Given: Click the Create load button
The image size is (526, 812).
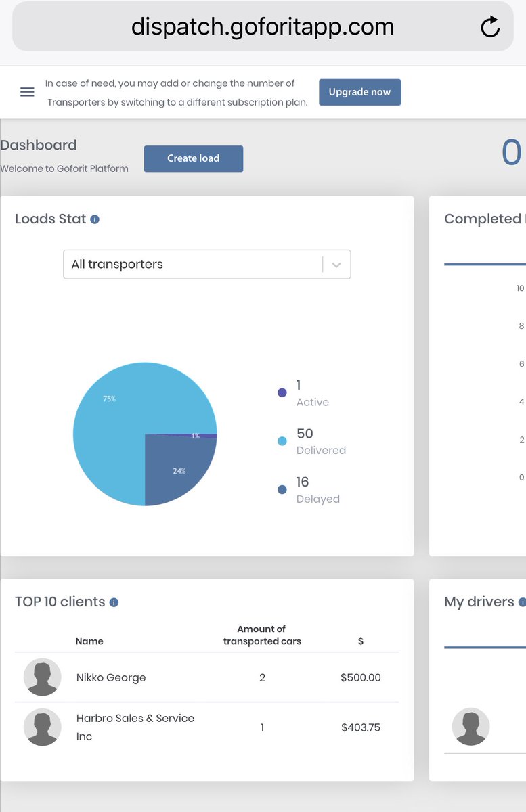Looking at the screenshot, I should (193, 158).
